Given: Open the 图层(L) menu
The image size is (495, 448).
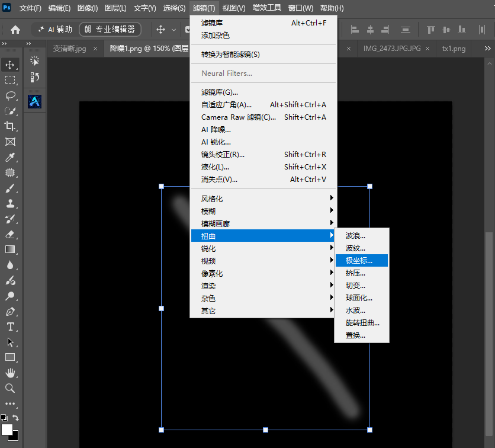Looking at the screenshot, I should 115,8.
